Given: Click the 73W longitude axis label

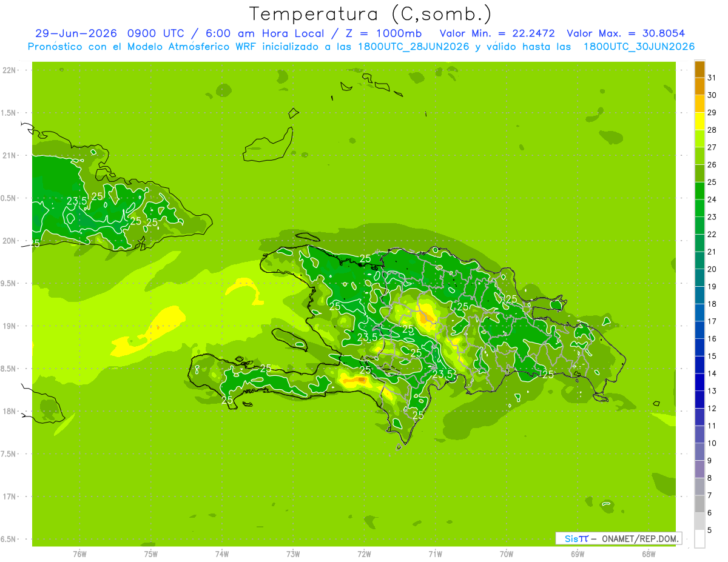Looking at the screenshot, I should coord(293,554).
